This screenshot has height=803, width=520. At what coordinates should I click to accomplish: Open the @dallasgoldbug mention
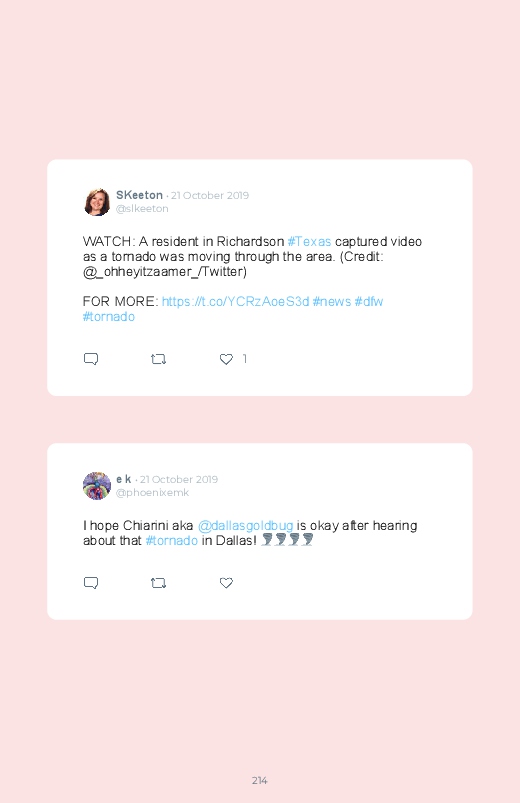tap(245, 526)
